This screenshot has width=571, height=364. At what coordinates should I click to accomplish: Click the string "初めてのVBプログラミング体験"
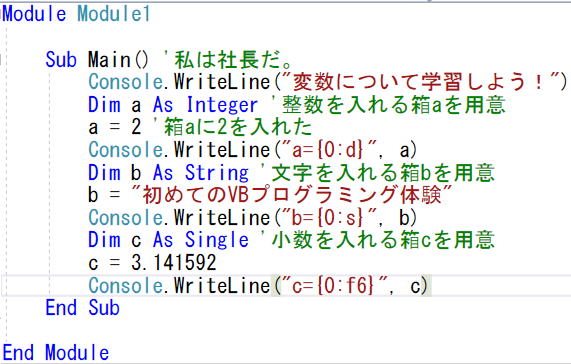[292, 195]
